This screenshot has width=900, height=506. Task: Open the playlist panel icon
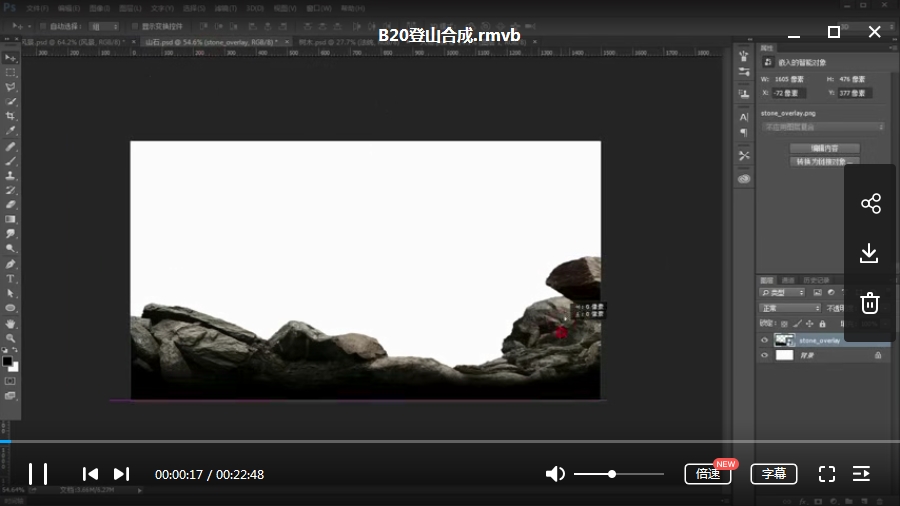(861, 474)
